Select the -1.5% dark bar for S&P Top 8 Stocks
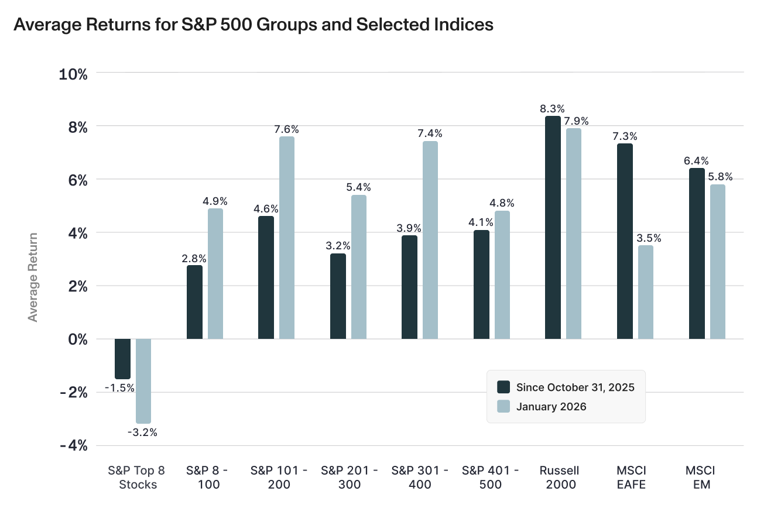 122,359
